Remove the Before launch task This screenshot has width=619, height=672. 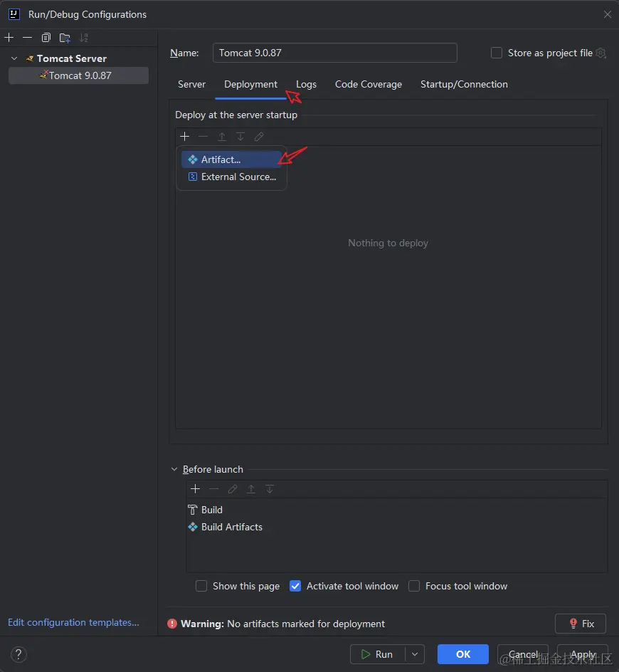tap(213, 488)
